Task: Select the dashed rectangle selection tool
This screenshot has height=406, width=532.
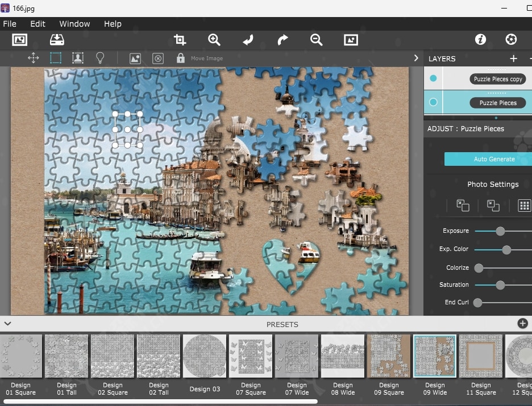Action: [56, 58]
